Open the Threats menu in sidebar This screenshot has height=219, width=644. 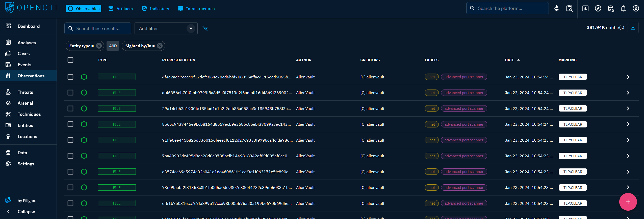pos(25,92)
